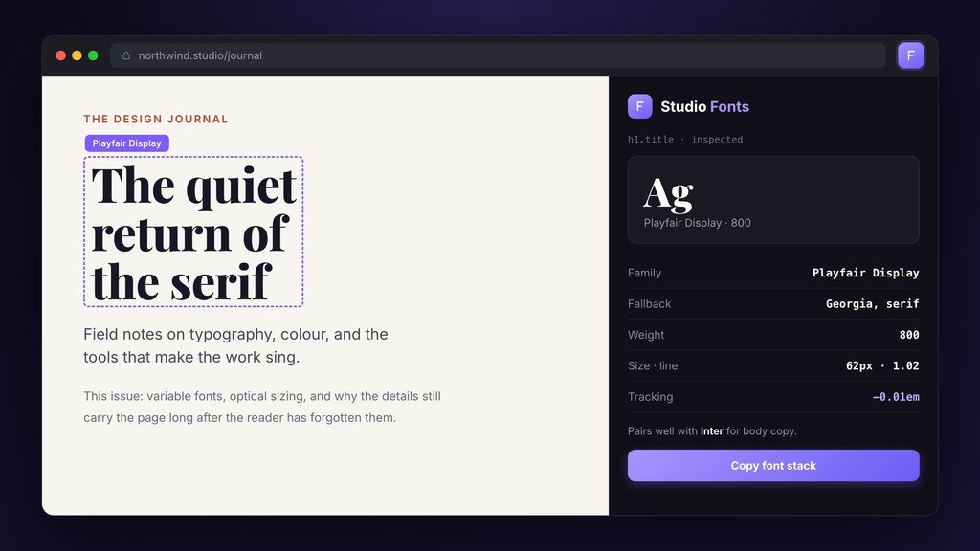980x551 pixels.
Task: Click the Tracking value "-0.01em"
Action: 896,397
